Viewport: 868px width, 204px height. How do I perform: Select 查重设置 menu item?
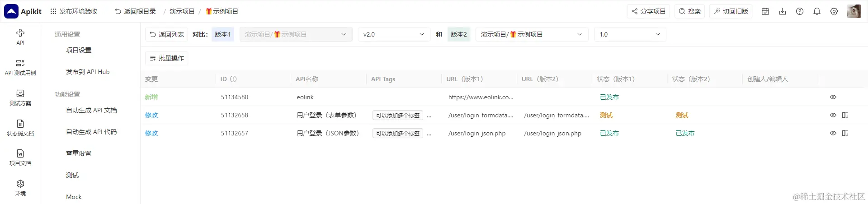(x=79, y=153)
